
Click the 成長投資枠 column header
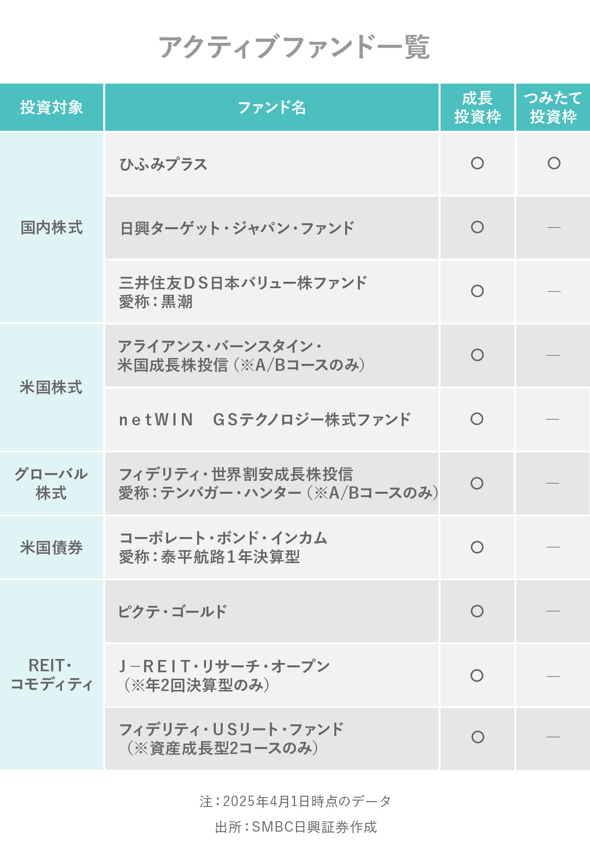(x=477, y=107)
